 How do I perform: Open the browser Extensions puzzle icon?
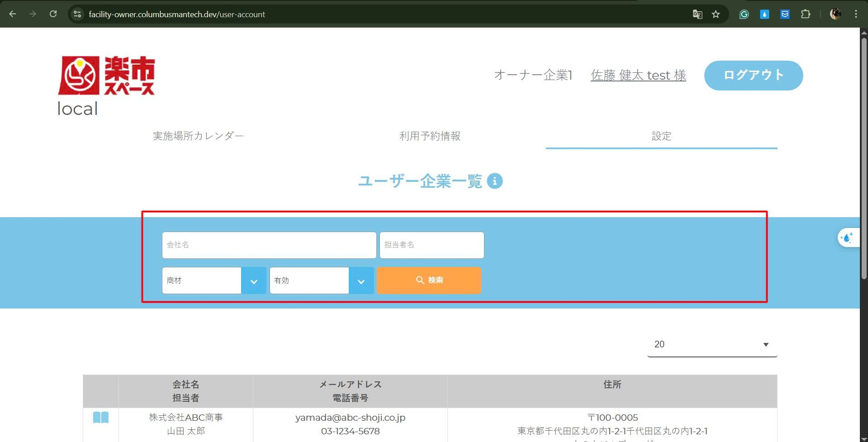tap(805, 14)
